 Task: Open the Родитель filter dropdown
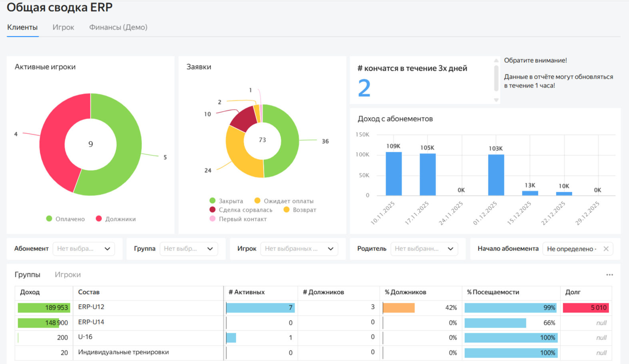(x=424, y=249)
